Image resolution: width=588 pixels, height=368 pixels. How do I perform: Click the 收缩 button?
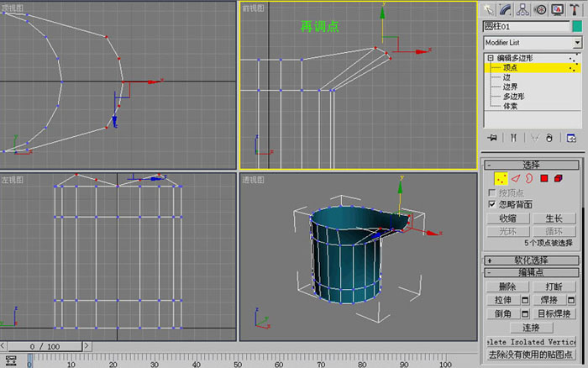pos(508,218)
